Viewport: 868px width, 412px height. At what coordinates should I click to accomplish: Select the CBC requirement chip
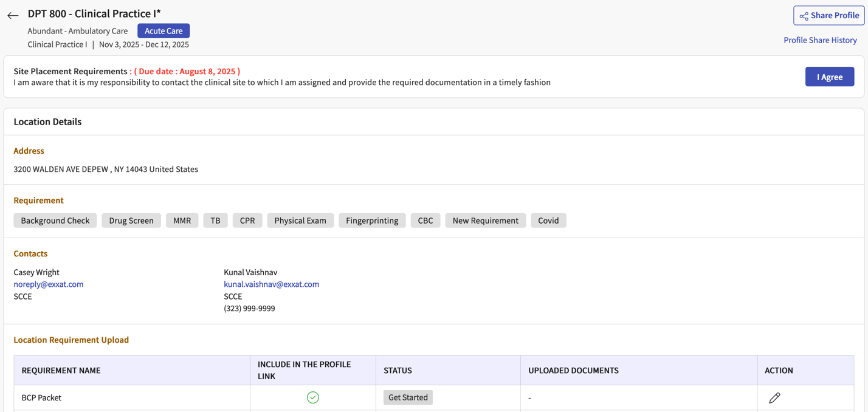click(x=425, y=220)
